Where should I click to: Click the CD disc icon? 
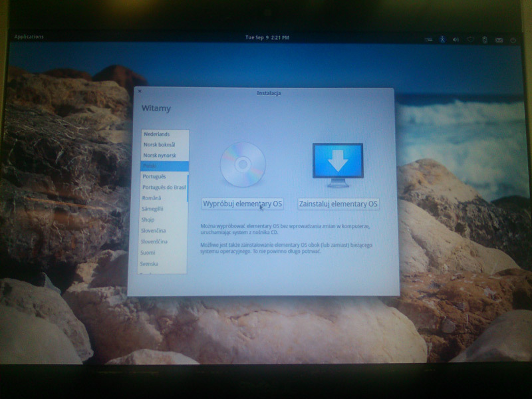pos(243,164)
